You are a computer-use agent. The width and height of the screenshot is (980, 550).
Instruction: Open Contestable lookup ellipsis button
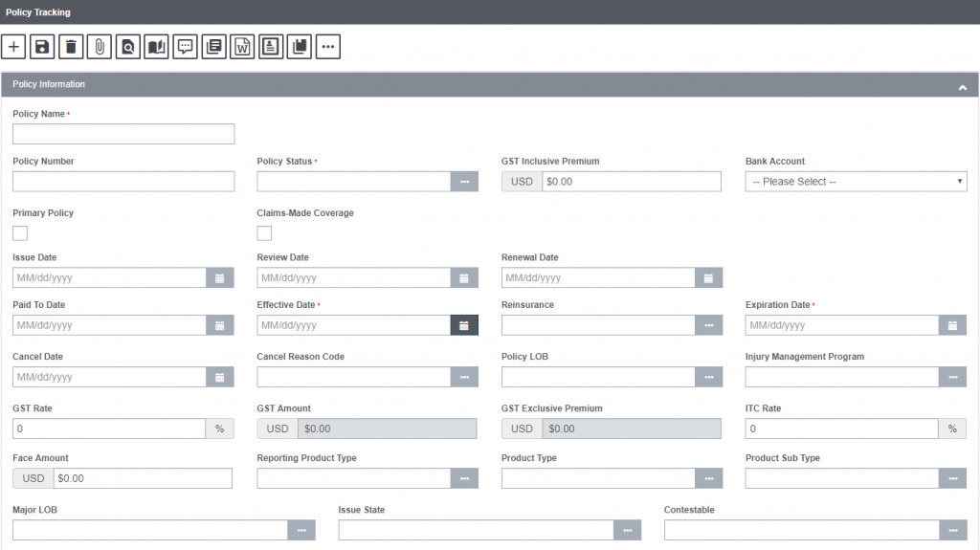(x=953, y=531)
